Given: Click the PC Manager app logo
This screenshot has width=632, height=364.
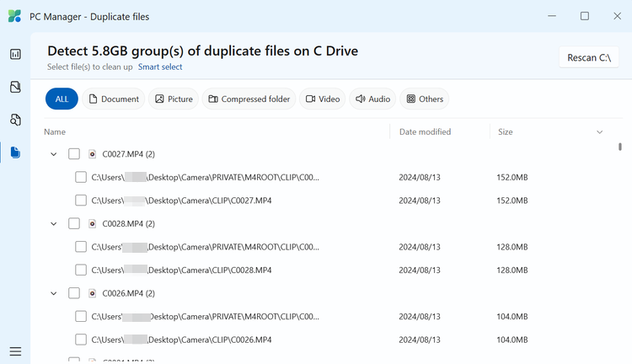Looking at the screenshot, I should [x=14, y=16].
